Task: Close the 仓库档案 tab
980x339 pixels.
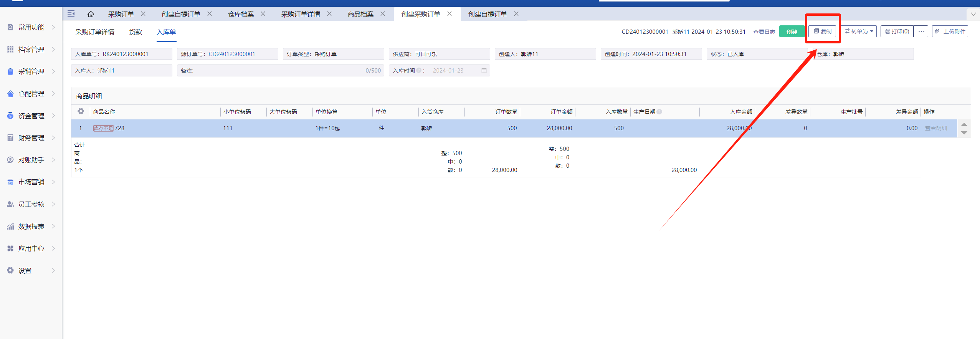Action: click(x=263, y=14)
